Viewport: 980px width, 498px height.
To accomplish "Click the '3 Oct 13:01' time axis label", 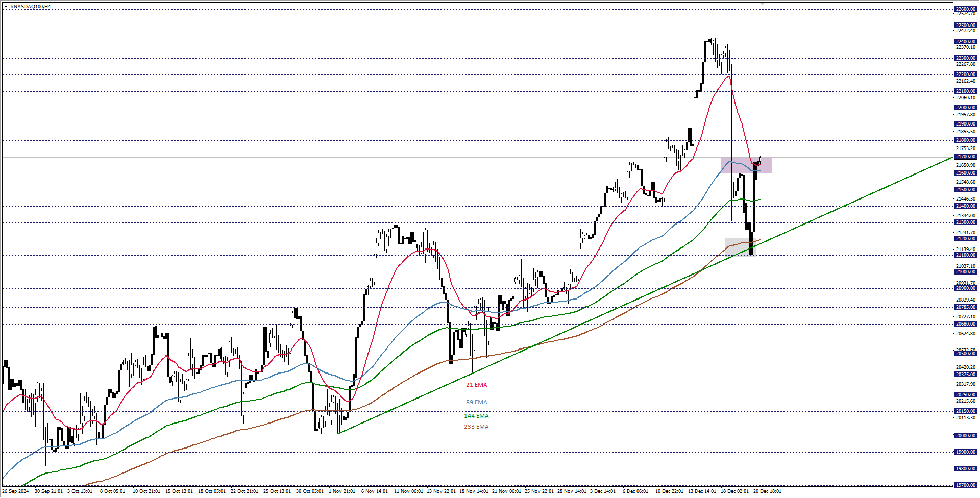I will click(80, 491).
